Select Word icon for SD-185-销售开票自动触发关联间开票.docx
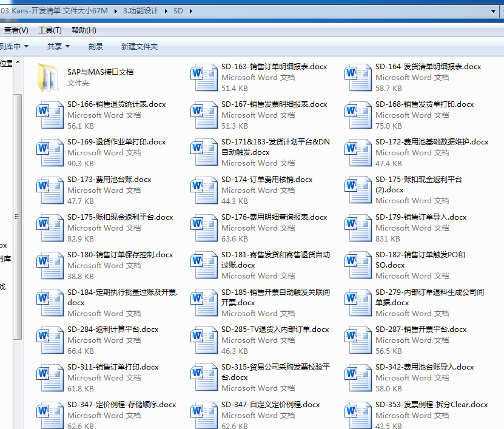This screenshot has width=504, height=429. (x=204, y=303)
